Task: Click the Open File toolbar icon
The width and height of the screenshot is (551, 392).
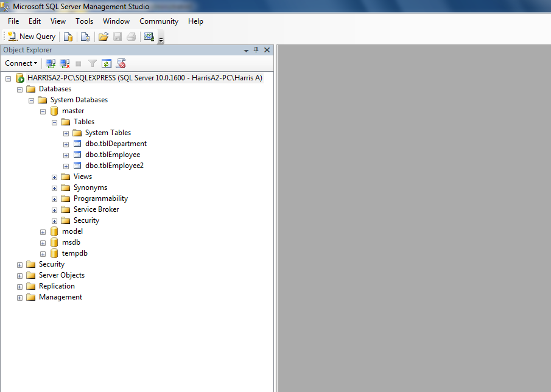Action: (x=103, y=37)
